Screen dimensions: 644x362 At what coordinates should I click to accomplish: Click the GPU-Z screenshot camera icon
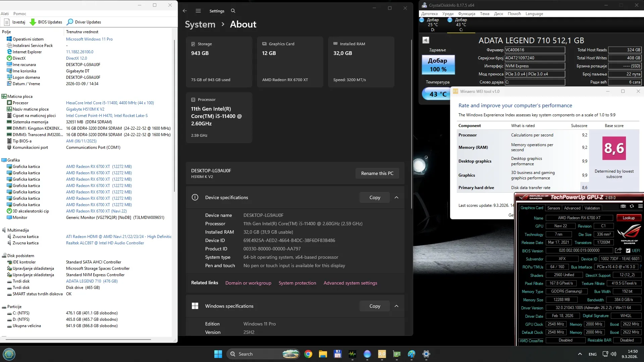click(623, 206)
